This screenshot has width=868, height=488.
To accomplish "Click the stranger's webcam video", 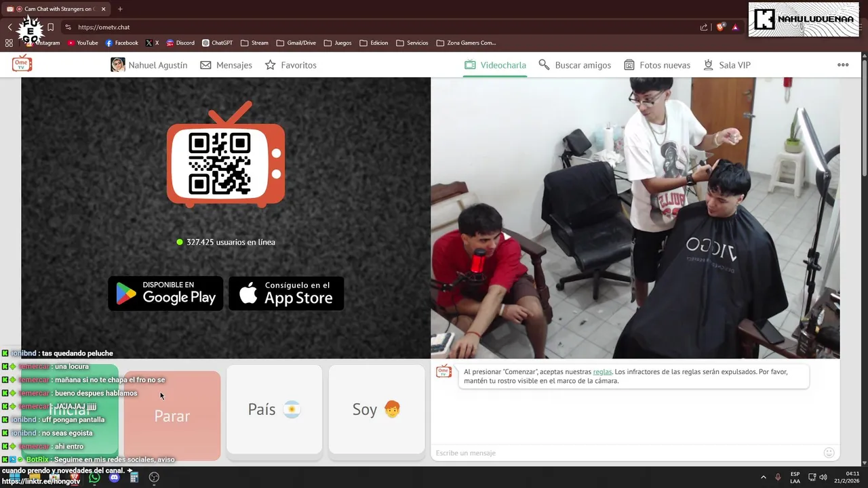I will (x=635, y=218).
